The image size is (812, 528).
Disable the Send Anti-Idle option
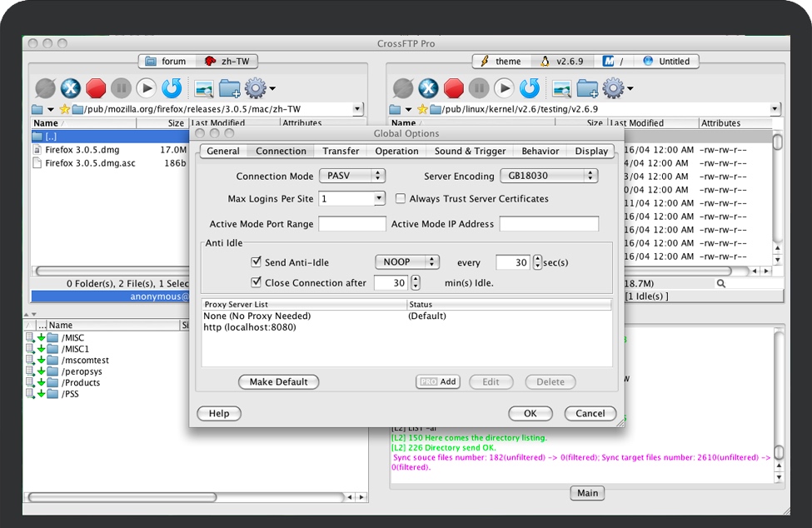coord(256,262)
